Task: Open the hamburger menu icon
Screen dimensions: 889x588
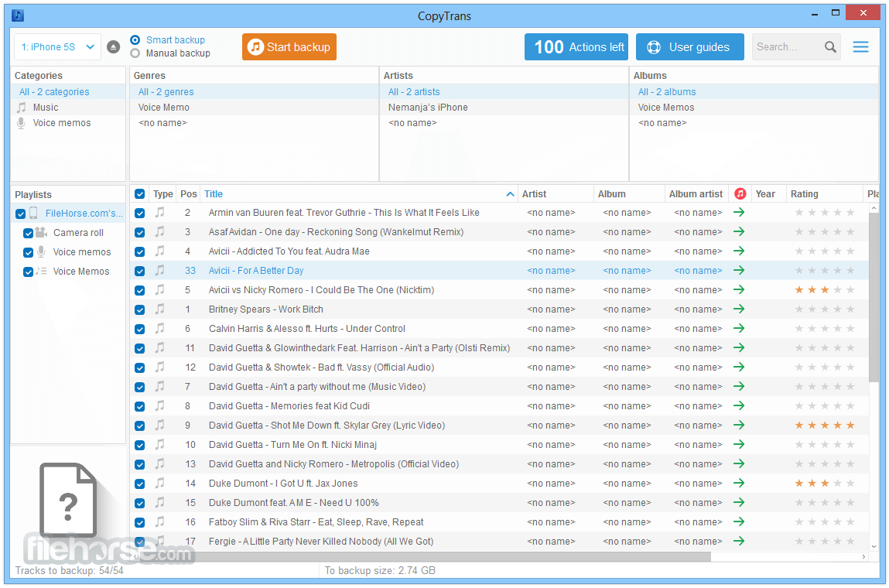Action: pos(860,47)
